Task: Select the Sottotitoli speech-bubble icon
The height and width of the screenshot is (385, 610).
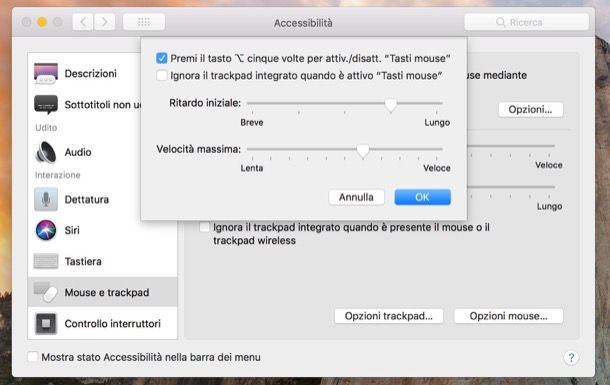Action: tap(46, 104)
